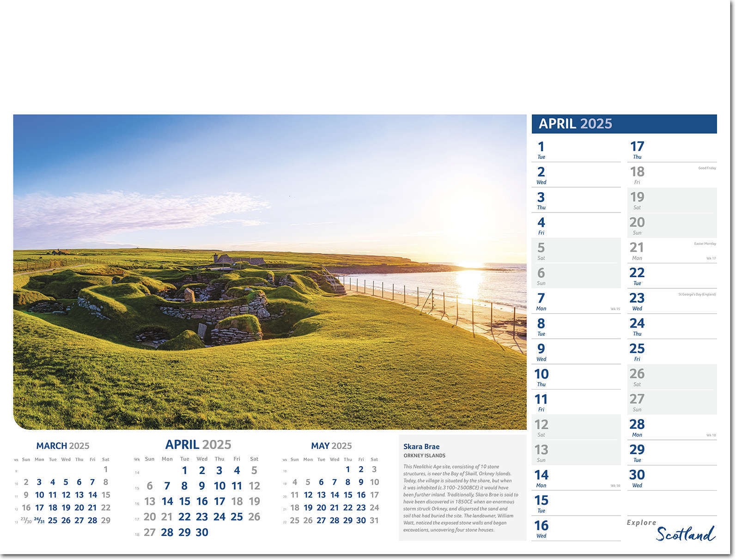This screenshot has width=736, height=560.
Task: Click 26 in the May mini calendar
Action: coord(308,520)
